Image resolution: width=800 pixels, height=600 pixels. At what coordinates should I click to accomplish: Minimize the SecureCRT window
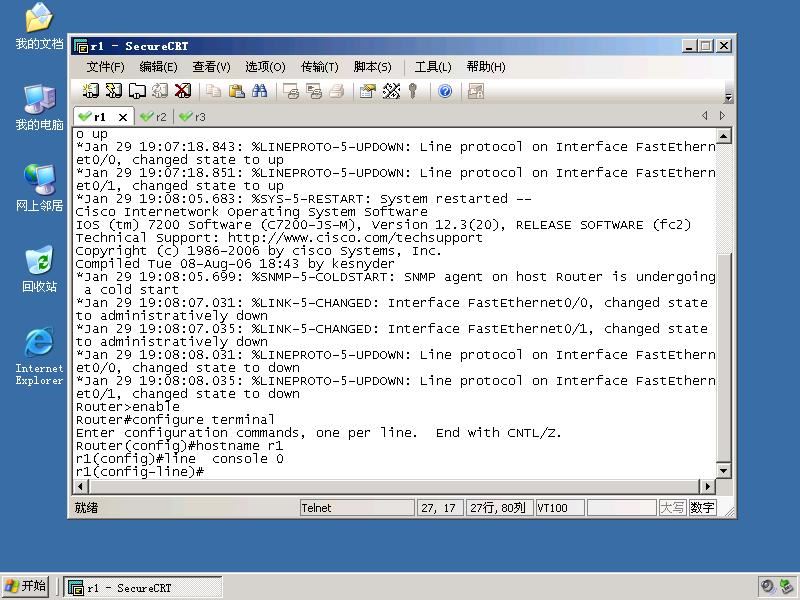pyautogui.click(x=689, y=46)
